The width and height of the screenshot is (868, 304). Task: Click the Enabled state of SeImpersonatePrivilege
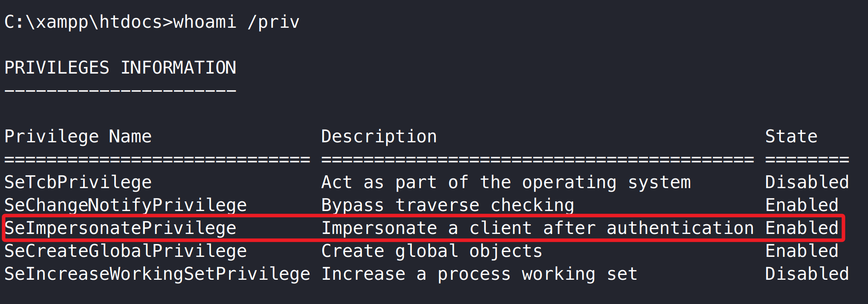click(x=802, y=228)
